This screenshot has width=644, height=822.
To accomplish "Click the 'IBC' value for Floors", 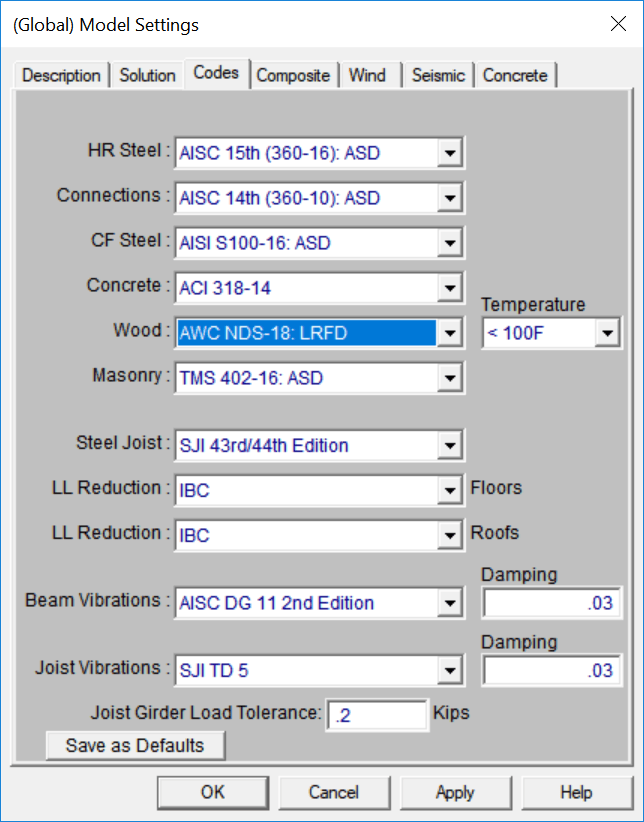I will point(195,491).
